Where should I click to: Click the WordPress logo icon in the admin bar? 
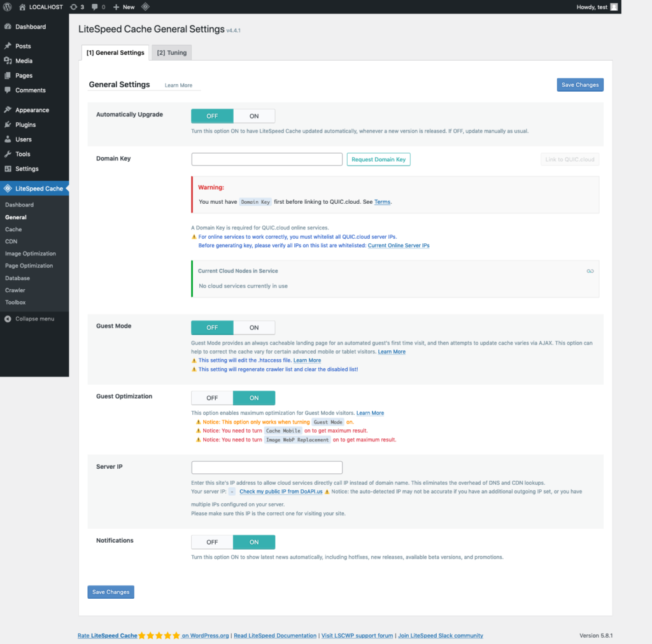[8, 7]
